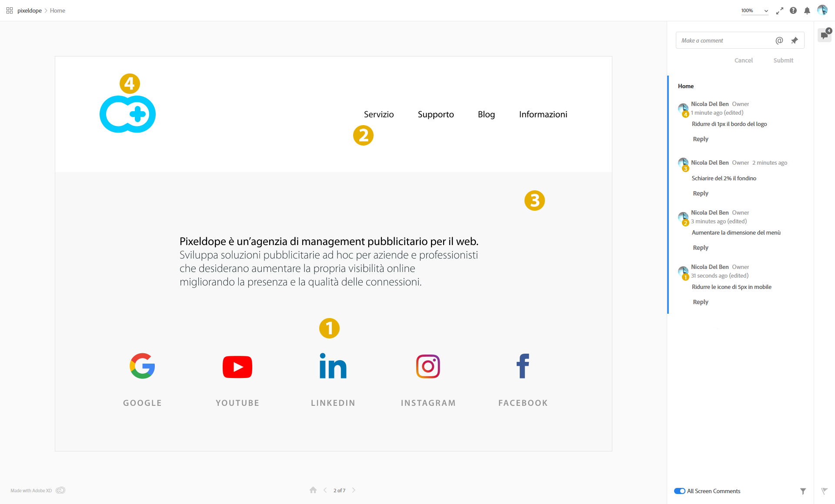Select the Informazioni menu item

(x=543, y=114)
